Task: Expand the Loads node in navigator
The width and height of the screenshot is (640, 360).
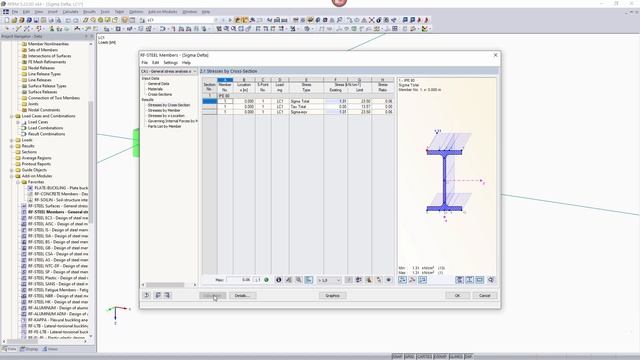Action: coord(12,140)
